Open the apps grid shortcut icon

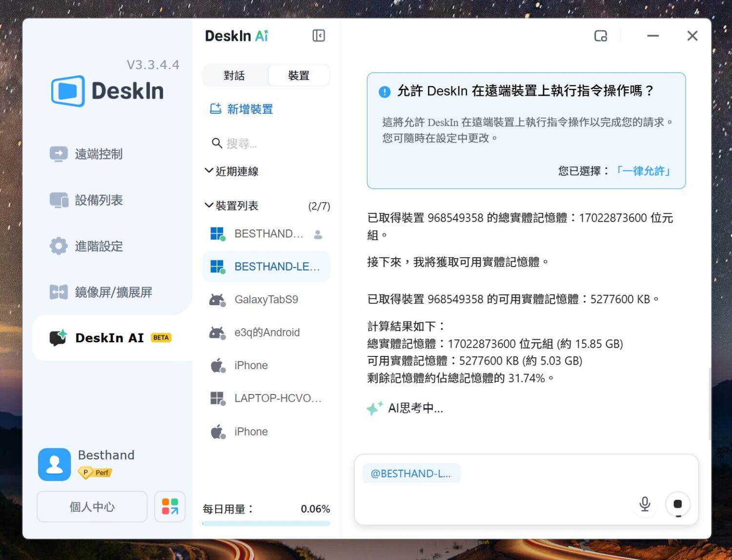point(170,506)
